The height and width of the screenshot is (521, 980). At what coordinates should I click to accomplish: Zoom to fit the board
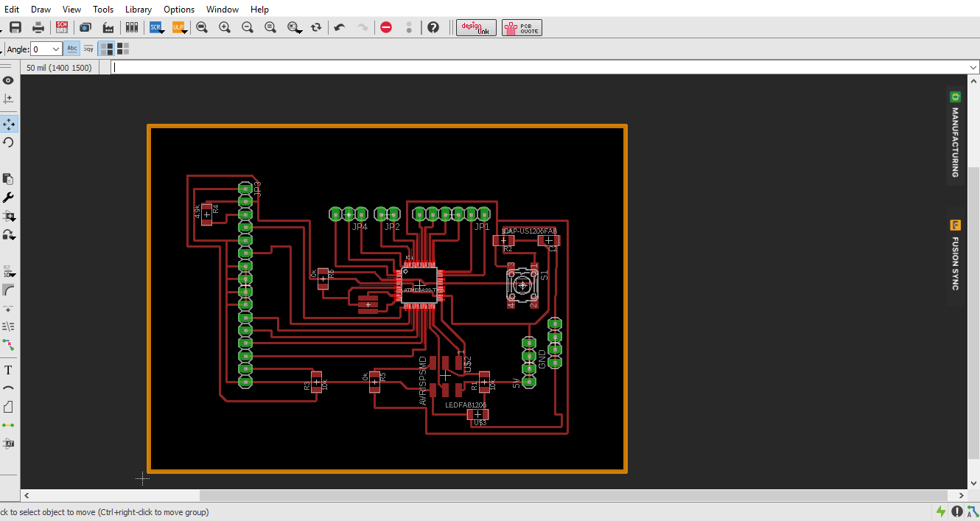tap(202, 27)
